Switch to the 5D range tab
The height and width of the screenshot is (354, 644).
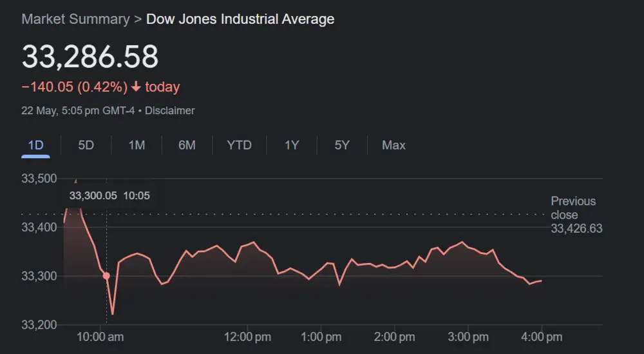pyautogui.click(x=86, y=145)
